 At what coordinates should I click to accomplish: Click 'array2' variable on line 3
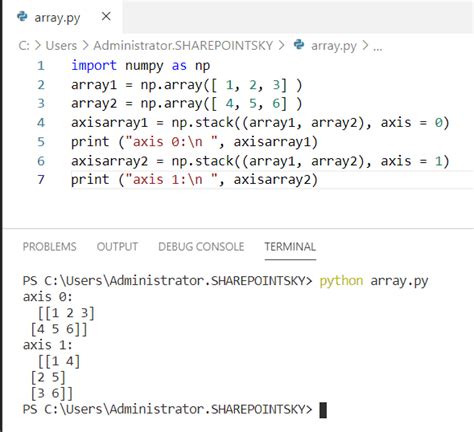click(94, 104)
